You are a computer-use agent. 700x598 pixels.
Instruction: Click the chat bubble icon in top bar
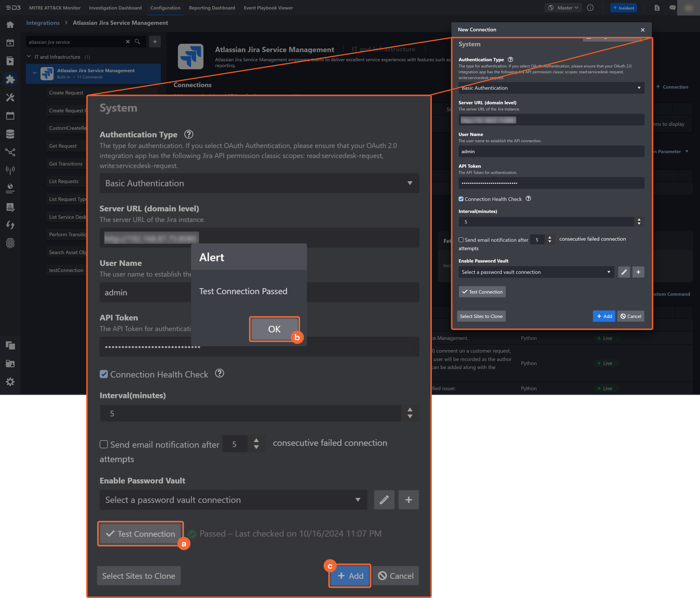[x=672, y=8]
